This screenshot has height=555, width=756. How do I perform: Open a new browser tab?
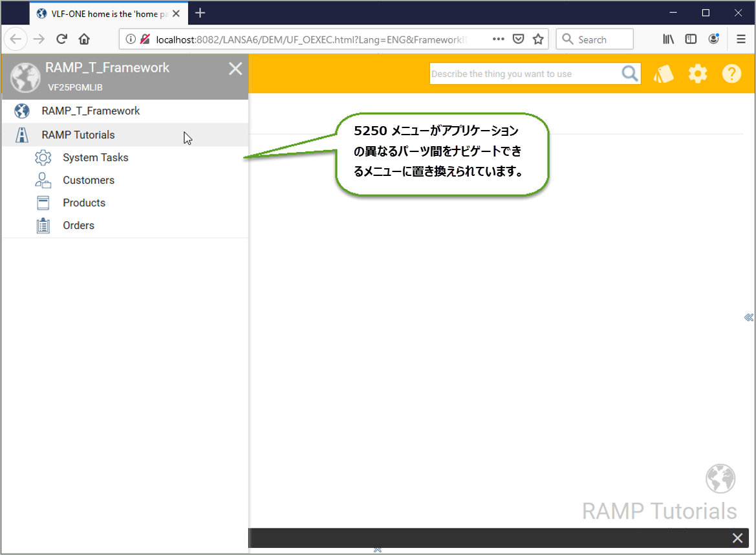coord(200,14)
